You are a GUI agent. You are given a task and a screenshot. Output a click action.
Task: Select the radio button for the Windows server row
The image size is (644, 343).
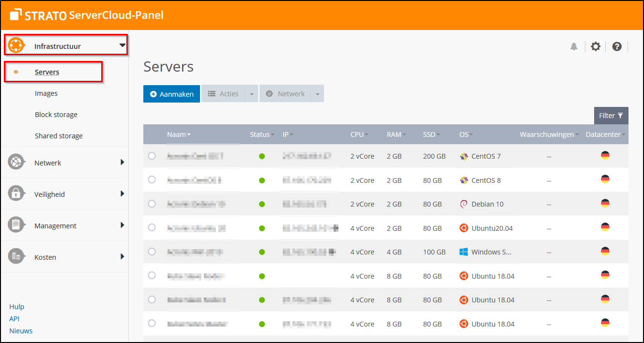pyautogui.click(x=152, y=252)
